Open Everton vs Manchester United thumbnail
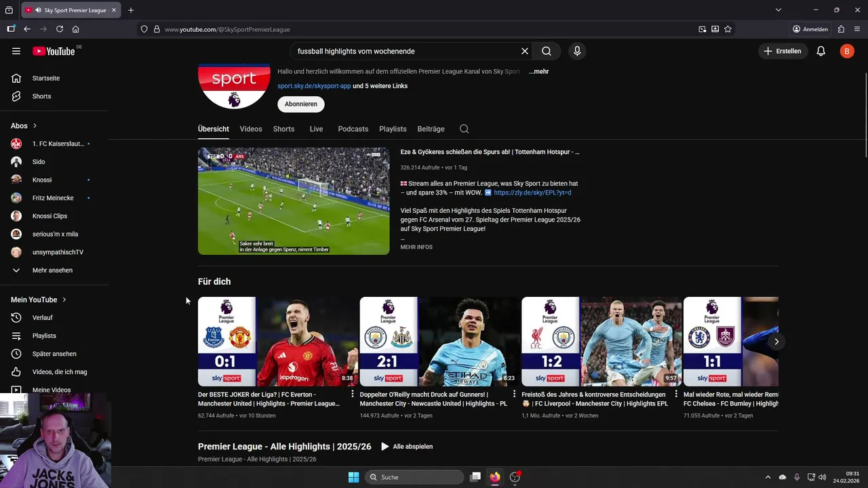Screen dimensions: 868x488 (x=278, y=342)
